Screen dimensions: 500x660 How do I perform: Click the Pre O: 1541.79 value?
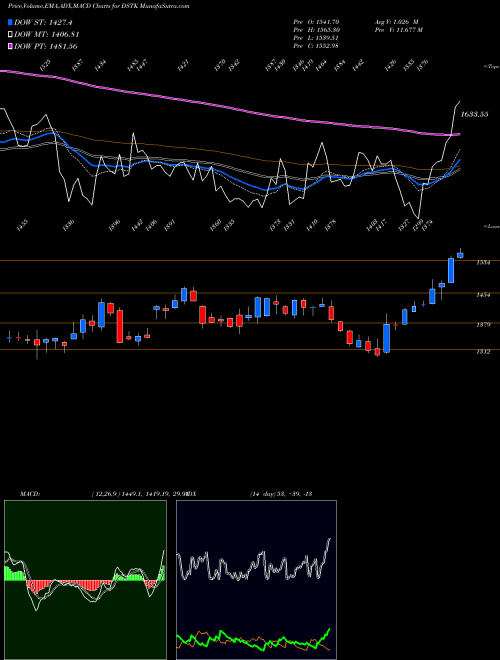coord(316,22)
